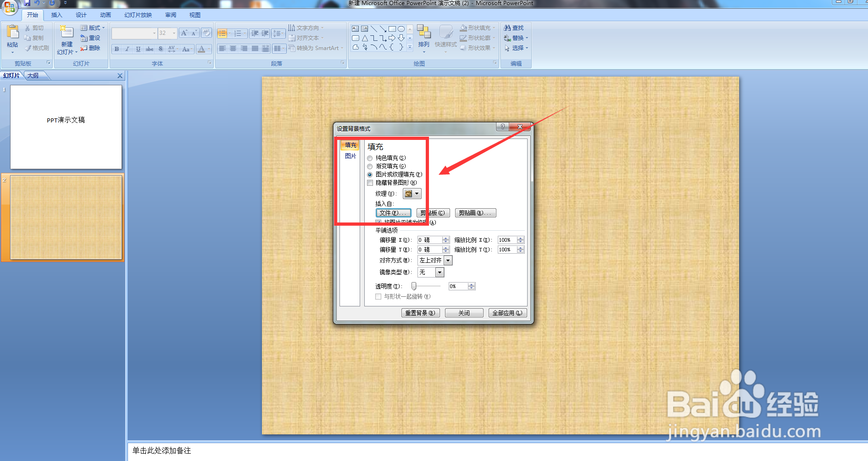Screen dimensions: 868x461
Task: Click the Scale Y (缩放比例 Y) 100% field
Action: (507, 250)
